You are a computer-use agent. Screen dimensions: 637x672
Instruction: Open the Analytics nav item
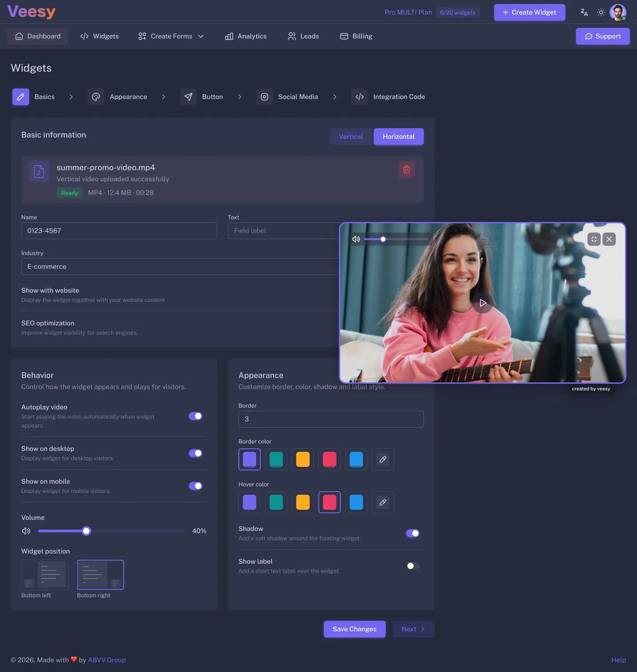[x=246, y=36]
